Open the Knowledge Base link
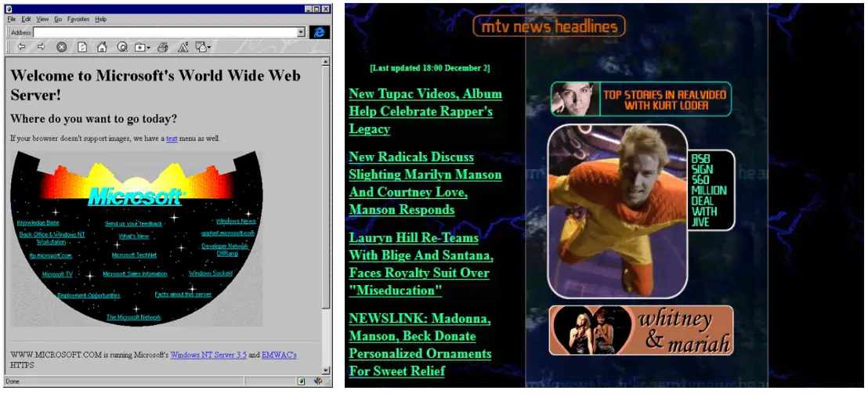 (x=38, y=223)
